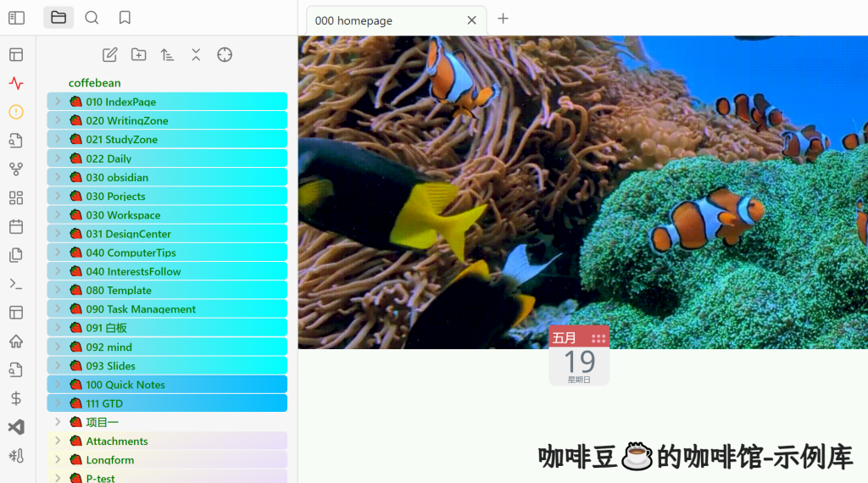Open the search magnifier icon
Screen dimensions: 868x483
coord(92,18)
